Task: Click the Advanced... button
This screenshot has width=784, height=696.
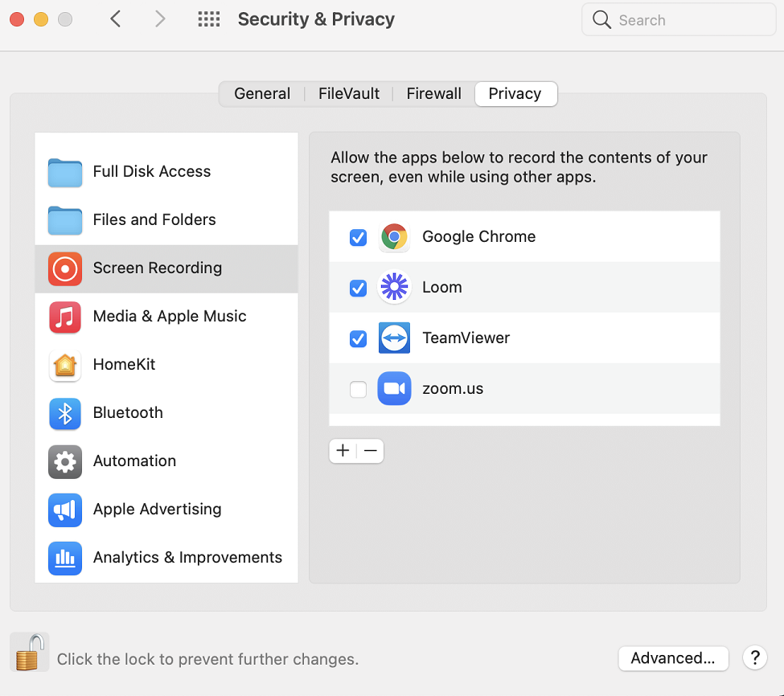Action: pos(673,658)
